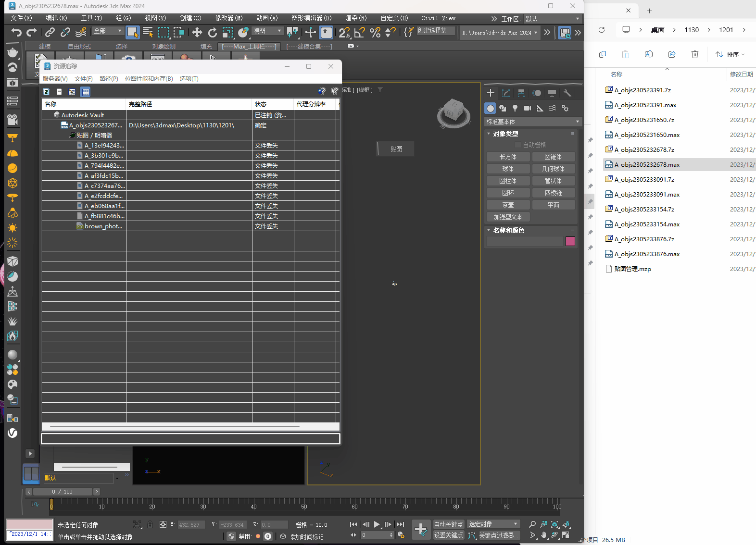Open the Utilities wrench panel
Image resolution: width=756 pixels, height=545 pixels.
tap(567, 93)
